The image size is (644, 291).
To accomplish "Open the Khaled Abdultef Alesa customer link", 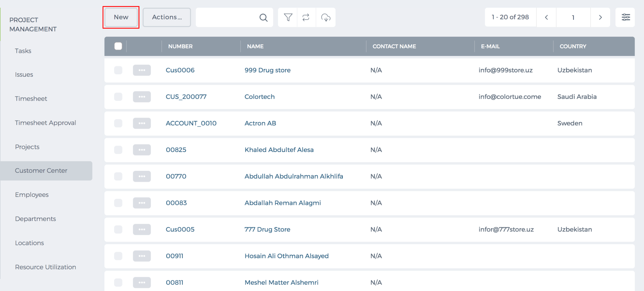I will [279, 150].
